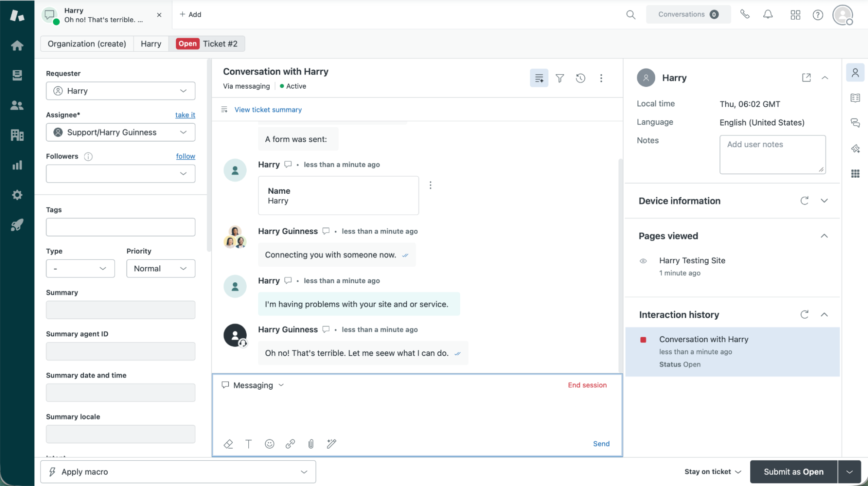Open the search from the top toolbar
Viewport: 868px width, 486px height.
coord(630,14)
